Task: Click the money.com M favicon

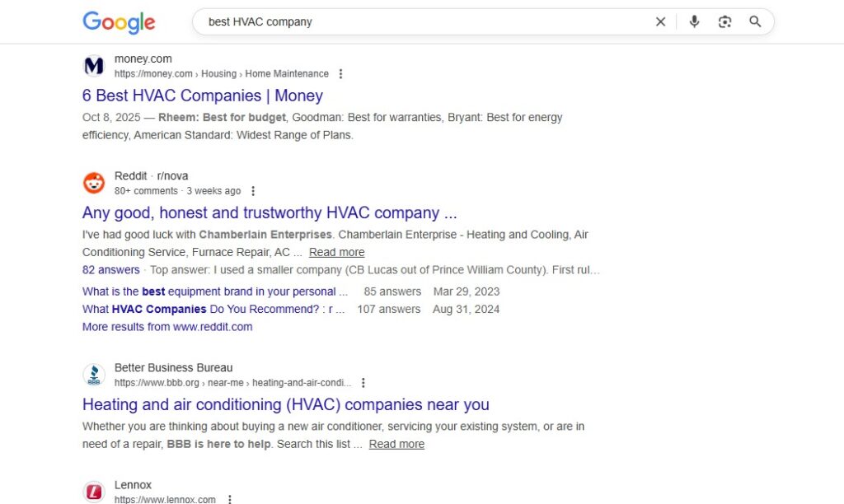Action: point(94,66)
